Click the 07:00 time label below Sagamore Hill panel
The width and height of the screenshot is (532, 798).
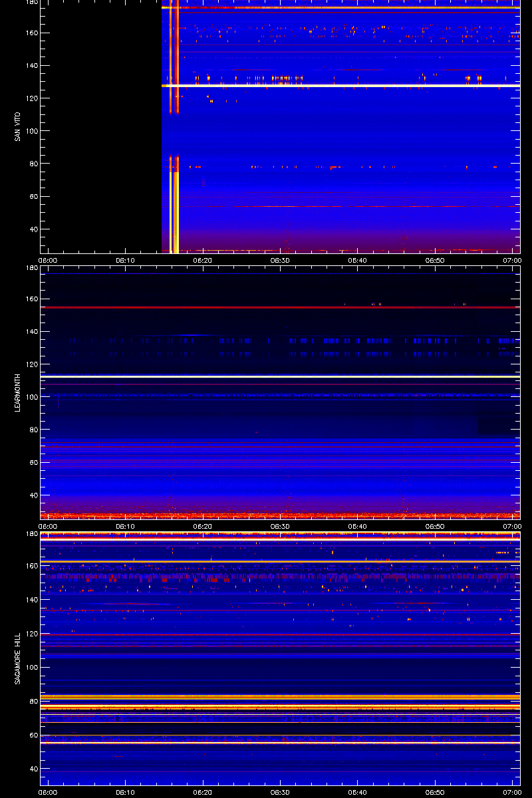coord(512,792)
